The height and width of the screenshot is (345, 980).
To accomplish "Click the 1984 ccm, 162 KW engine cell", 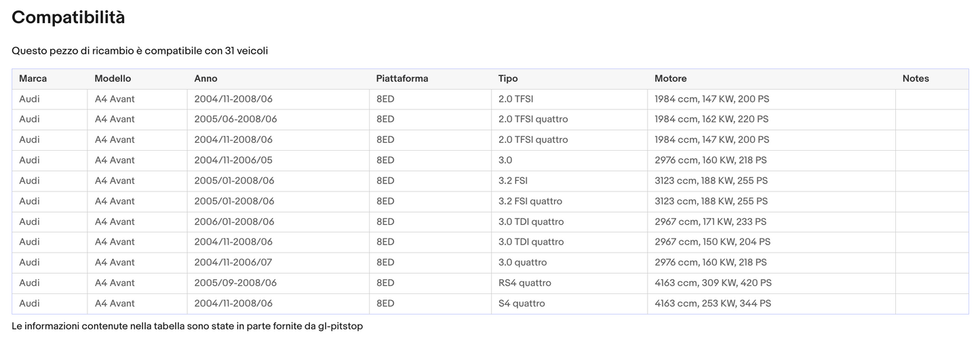I will click(x=711, y=120).
